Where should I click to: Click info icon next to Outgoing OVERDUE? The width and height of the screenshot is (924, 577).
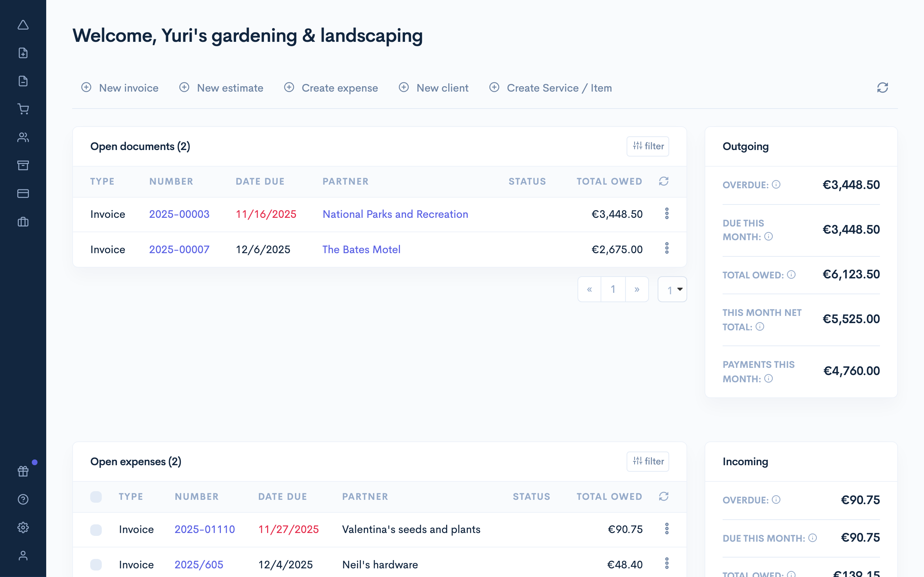coord(776,185)
